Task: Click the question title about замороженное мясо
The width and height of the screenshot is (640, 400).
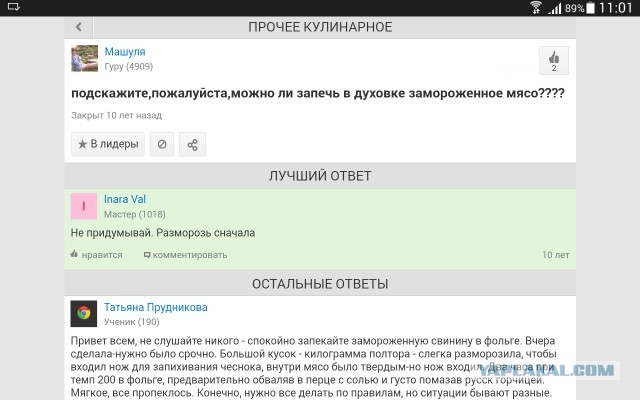Action: [318, 93]
